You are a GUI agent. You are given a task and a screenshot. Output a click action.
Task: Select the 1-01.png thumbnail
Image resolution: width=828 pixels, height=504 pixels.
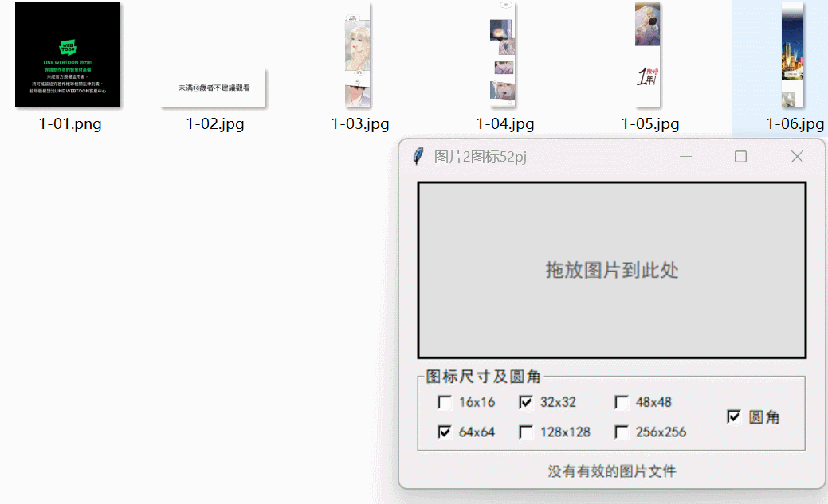pos(68,55)
